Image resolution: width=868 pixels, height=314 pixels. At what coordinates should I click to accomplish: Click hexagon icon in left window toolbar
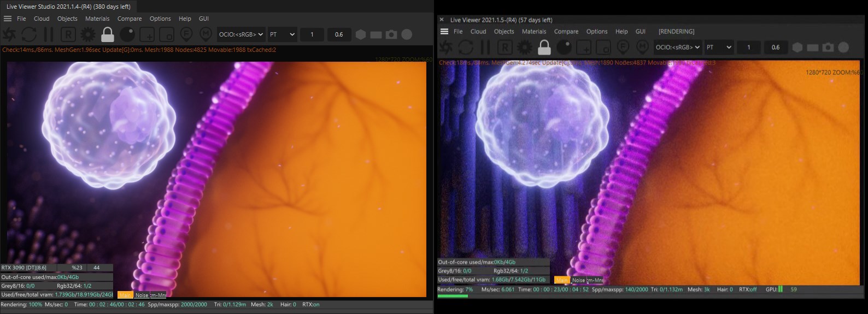[361, 34]
